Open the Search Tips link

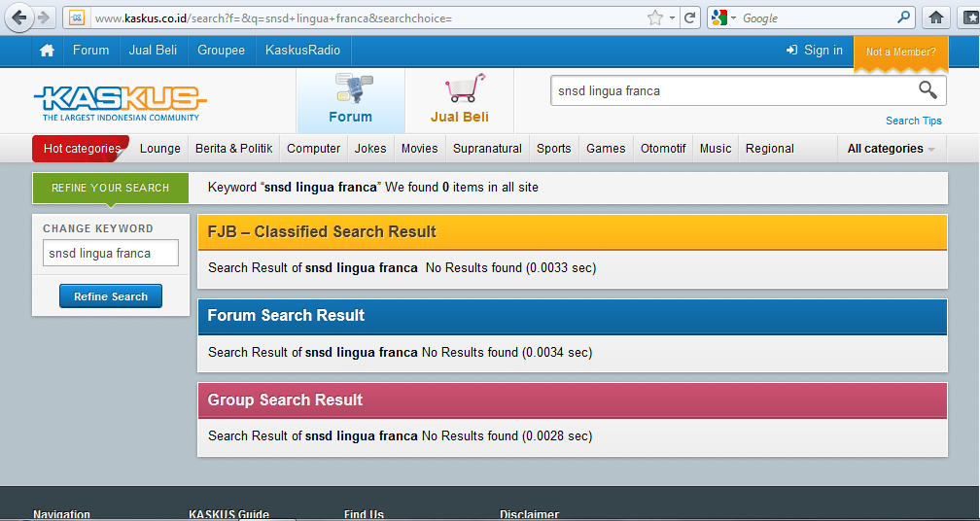tap(913, 121)
